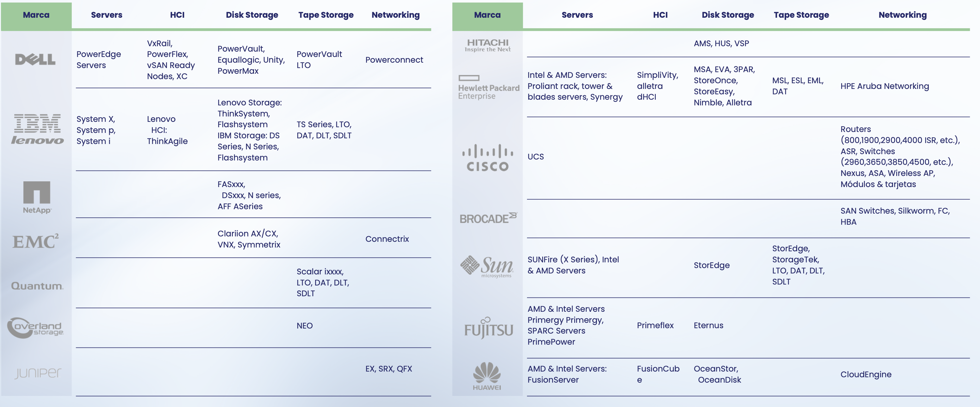Select the NetApp logo
The height and width of the screenshot is (407, 980).
coord(37,197)
